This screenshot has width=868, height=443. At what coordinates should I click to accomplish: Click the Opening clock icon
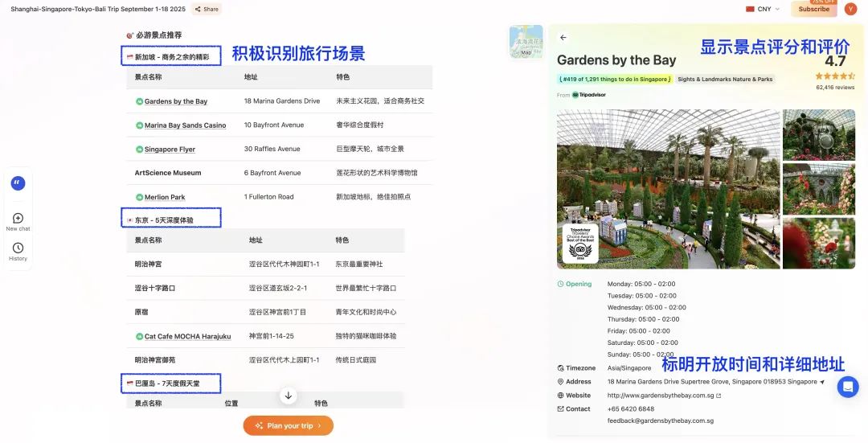coord(560,284)
